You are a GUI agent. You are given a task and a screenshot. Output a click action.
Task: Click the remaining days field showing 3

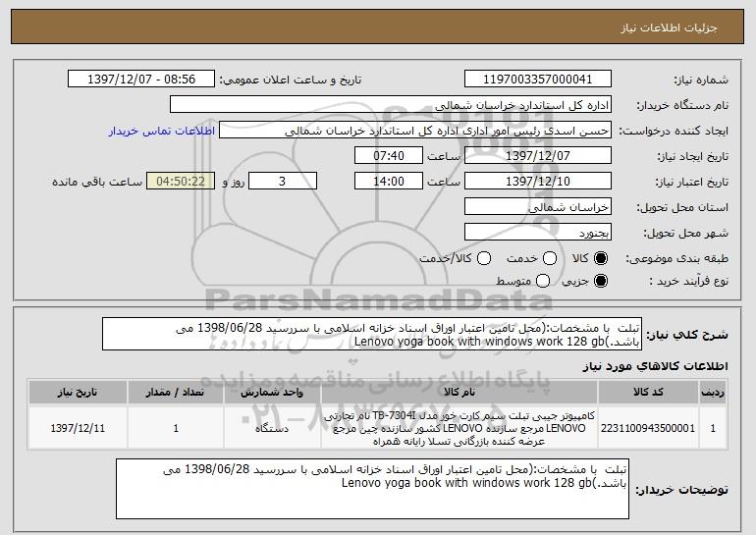pyautogui.click(x=283, y=182)
